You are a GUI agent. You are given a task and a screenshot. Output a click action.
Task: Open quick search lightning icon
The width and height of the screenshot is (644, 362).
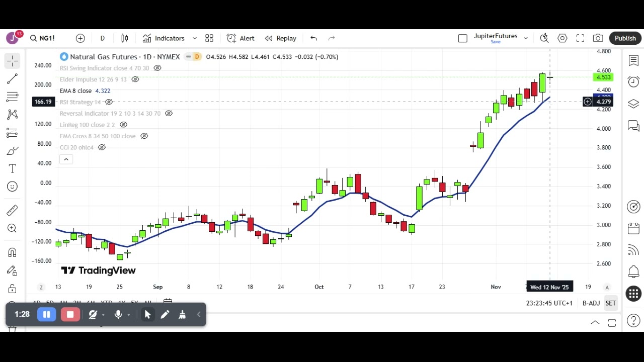[544, 38]
